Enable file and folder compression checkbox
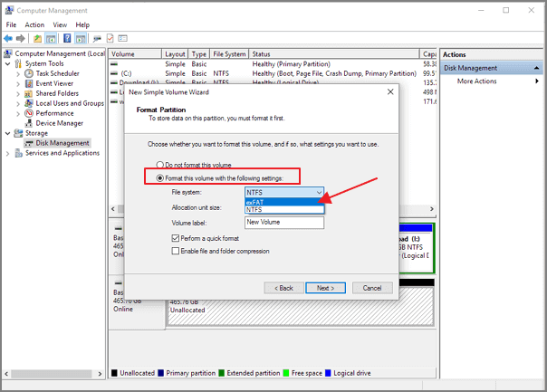547x392 pixels. point(176,251)
